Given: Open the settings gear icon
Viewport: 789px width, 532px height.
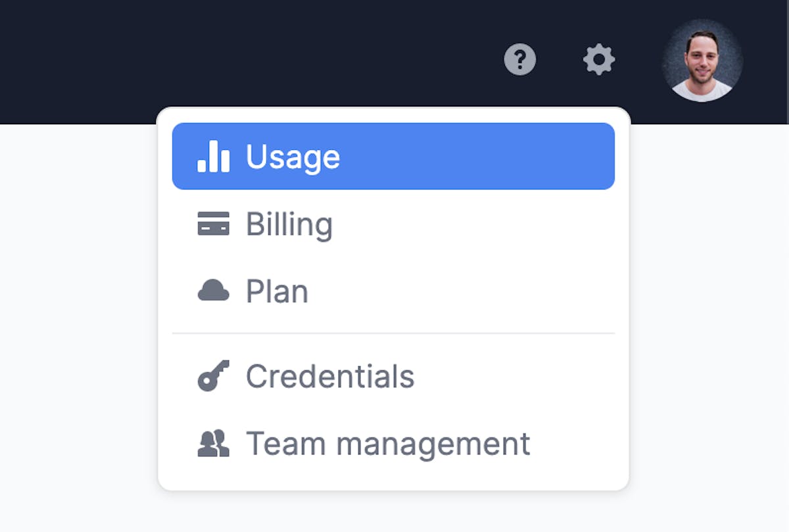Looking at the screenshot, I should click(599, 60).
